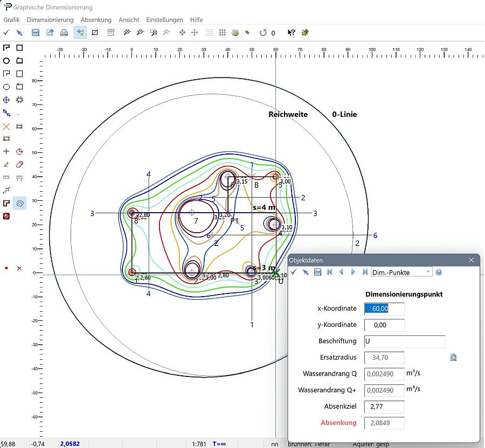This screenshot has height=448, width=485.
Task: Click calculate icon next to Ersatzradius
Action: coord(453,357)
